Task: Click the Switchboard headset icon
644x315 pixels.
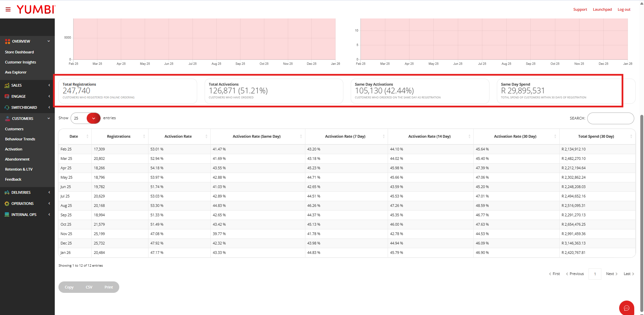Action: tap(7, 107)
